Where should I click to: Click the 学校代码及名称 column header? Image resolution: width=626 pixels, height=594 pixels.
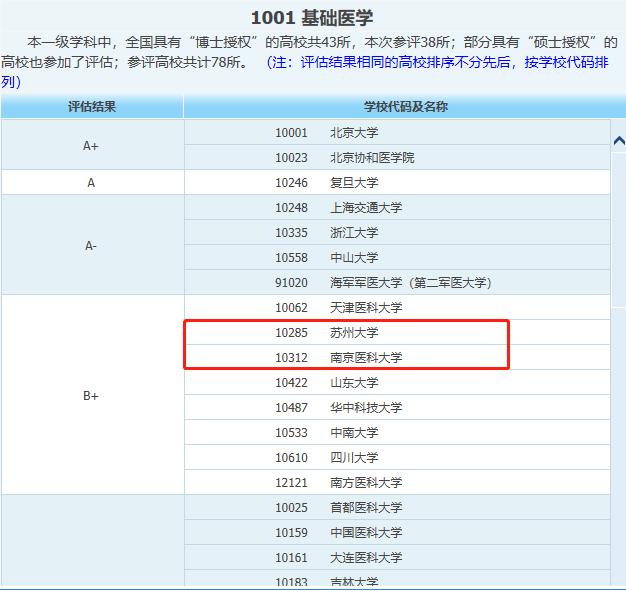coord(405,107)
